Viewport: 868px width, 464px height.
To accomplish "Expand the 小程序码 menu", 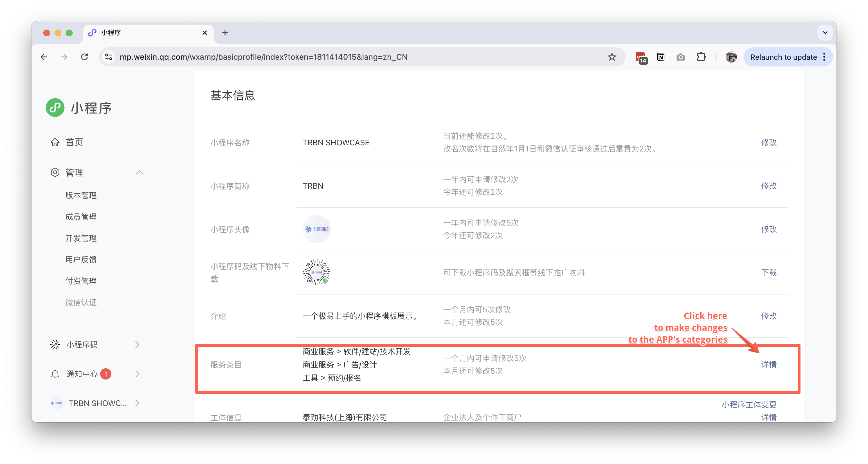I will [137, 345].
